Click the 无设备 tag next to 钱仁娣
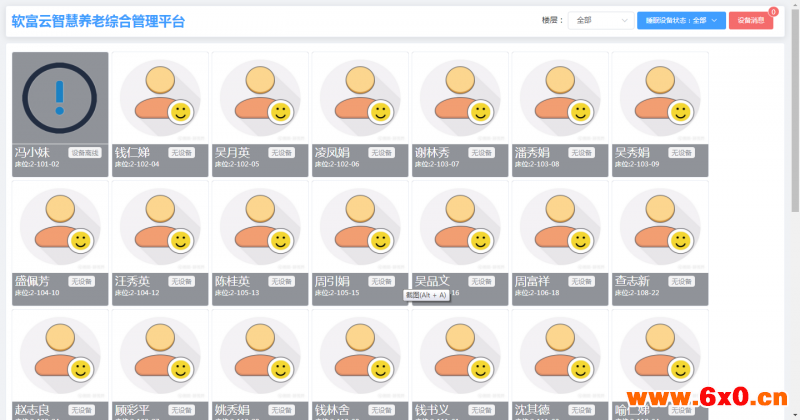Image resolution: width=800 pixels, height=420 pixels. (x=182, y=153)
